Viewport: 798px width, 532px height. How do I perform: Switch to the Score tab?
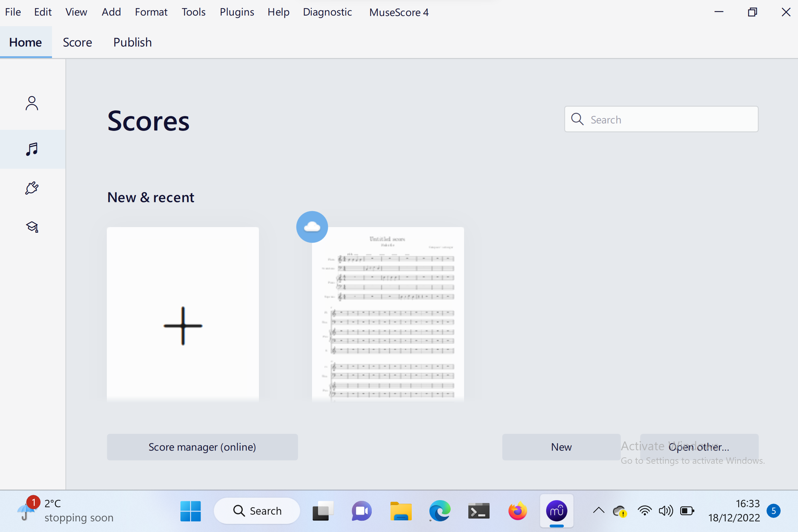point(77,42)
